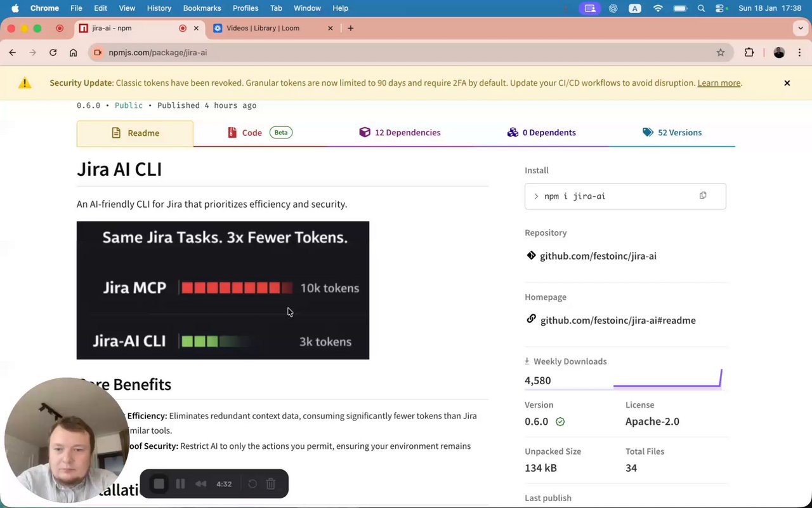Open the Chrome profile avatar
The image size is (812, 508).
[x=779, y=53]
